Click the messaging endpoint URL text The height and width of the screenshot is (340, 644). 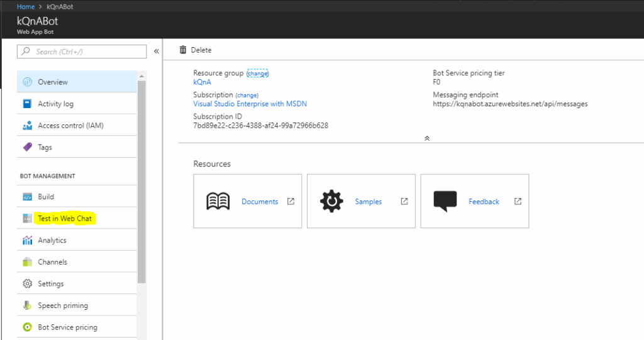point(510,104)
